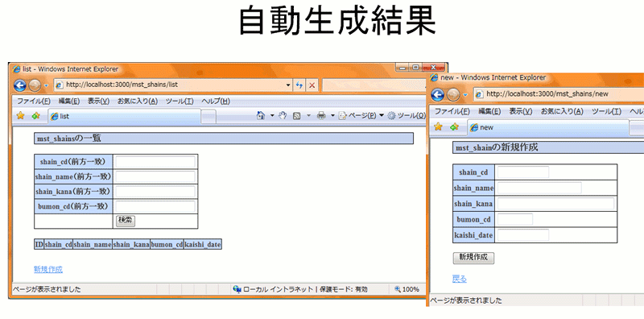Click shain_kana column header in results table

point(131,245)
